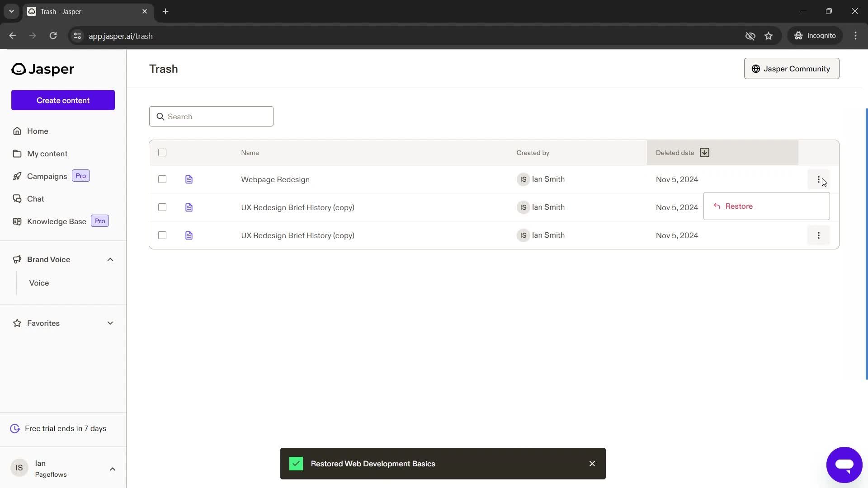Click the Home sidebar icon
Screen dimensions: 868x488
(17, 131)
